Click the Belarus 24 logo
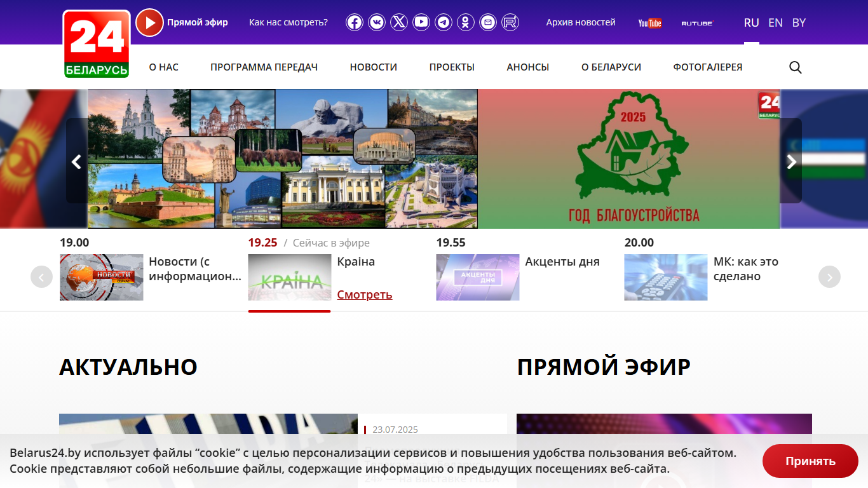868x488 pixels. [x=97, y=44]
